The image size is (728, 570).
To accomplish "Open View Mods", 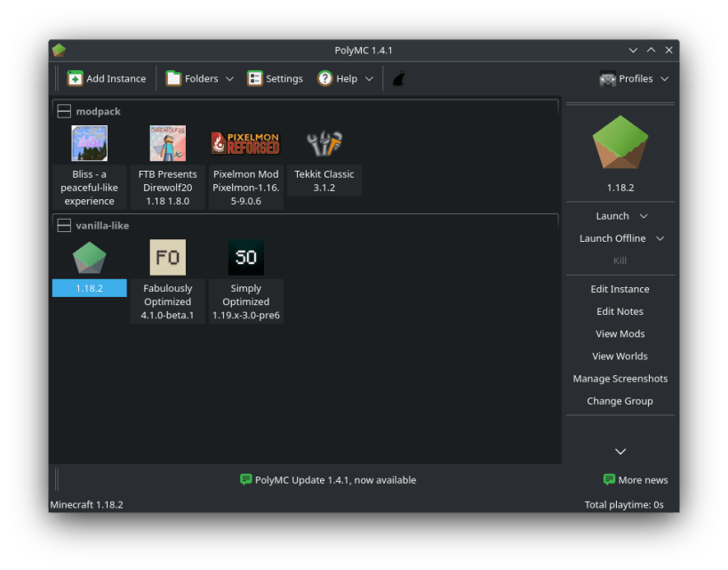I will pyautogui.click(x=620, y=333).
